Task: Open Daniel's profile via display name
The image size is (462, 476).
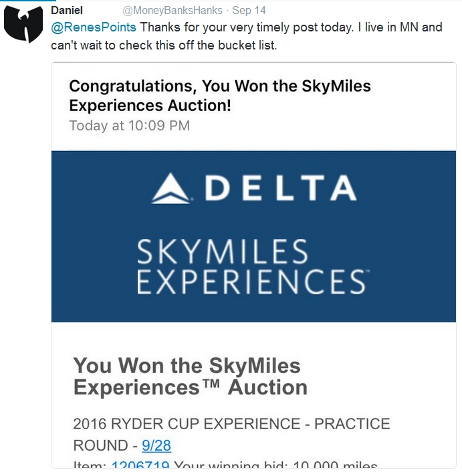Action: click(67, 11)
